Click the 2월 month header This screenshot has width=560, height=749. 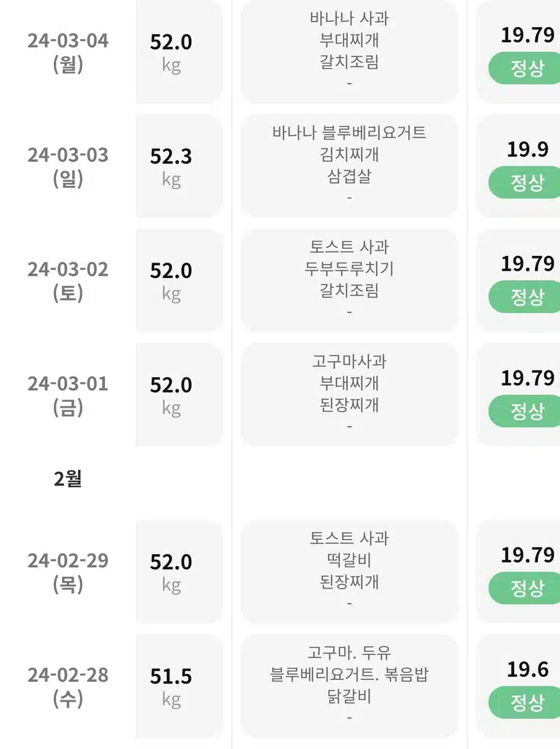[68, 478]
